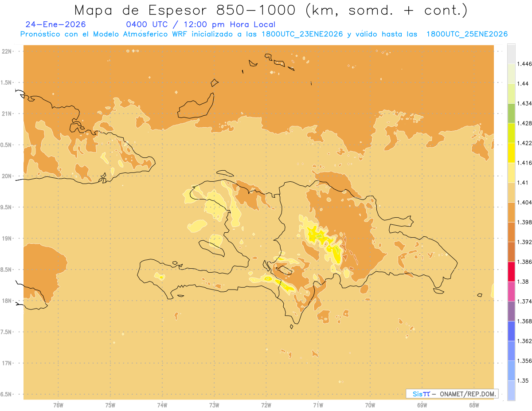Click the legend value '1.422'

click(525, 143)
